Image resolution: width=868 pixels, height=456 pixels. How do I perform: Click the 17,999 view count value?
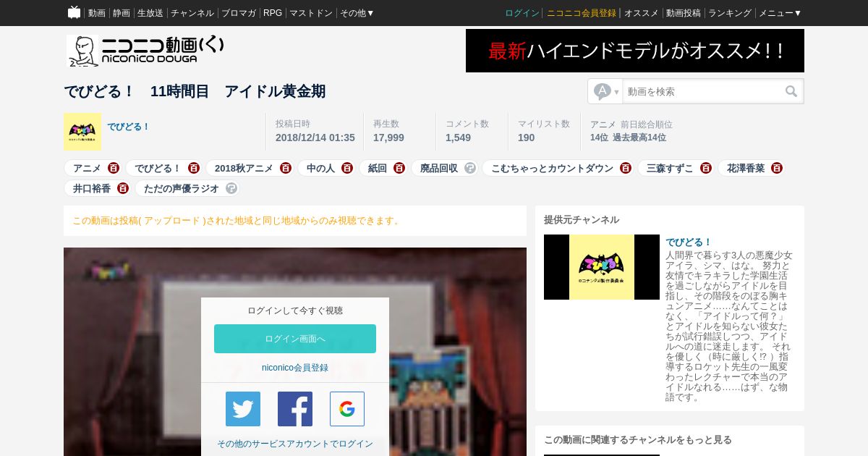388,138
